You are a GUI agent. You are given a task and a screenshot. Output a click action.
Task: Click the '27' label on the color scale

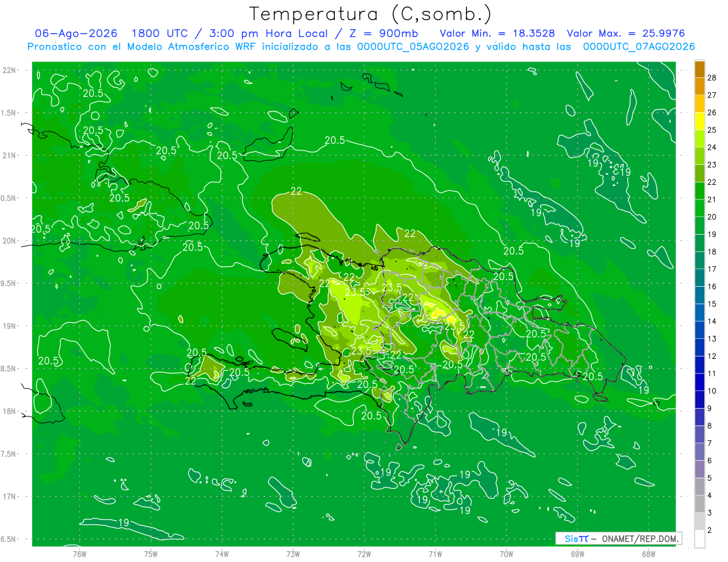[712, 95]
